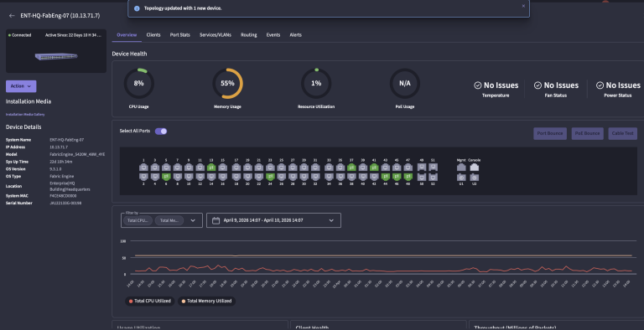Select port 33 on the switch
This screenshot has width=644, height=330.
pos(329,168)
